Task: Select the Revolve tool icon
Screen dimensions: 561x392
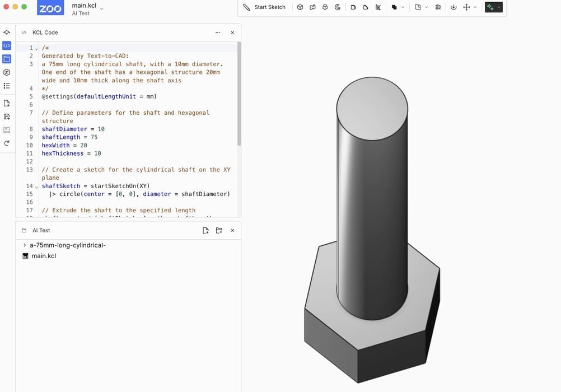Action: click(338, 7)
